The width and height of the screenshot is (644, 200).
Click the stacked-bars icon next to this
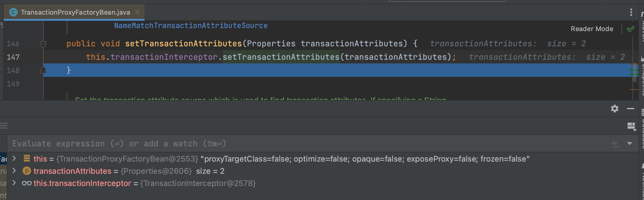pyautogui.click(x=27, y=159)
